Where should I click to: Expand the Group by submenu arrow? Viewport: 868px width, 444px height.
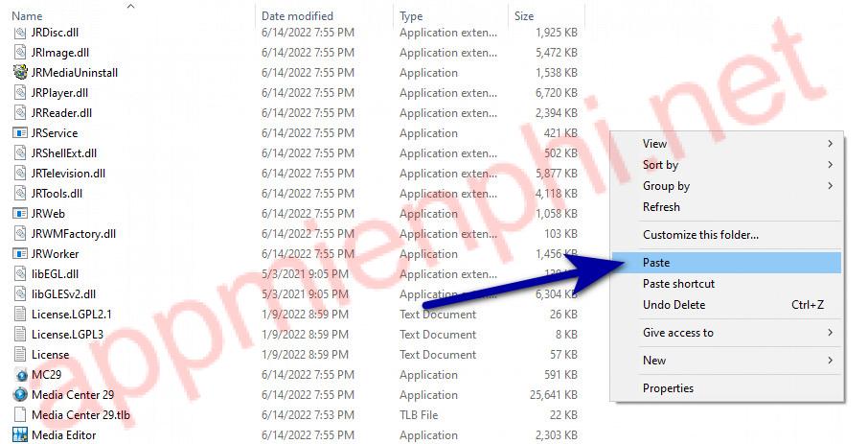[x=830, y=186]
